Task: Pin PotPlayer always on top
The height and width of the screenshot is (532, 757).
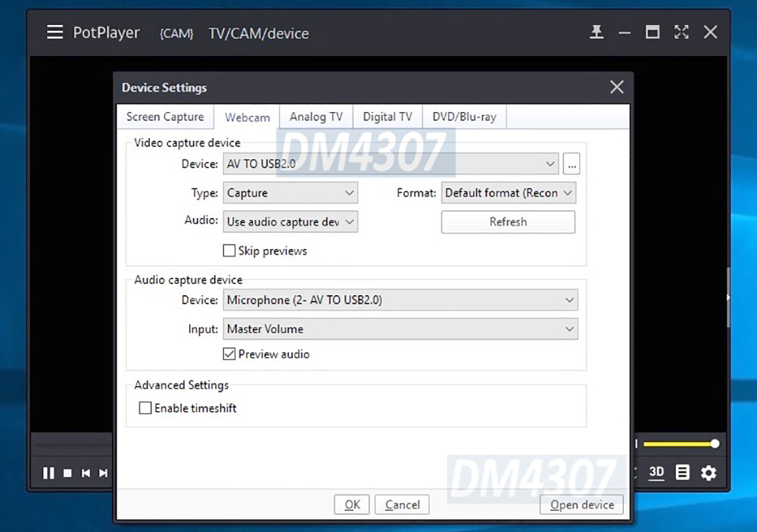Action: (597, 32)
